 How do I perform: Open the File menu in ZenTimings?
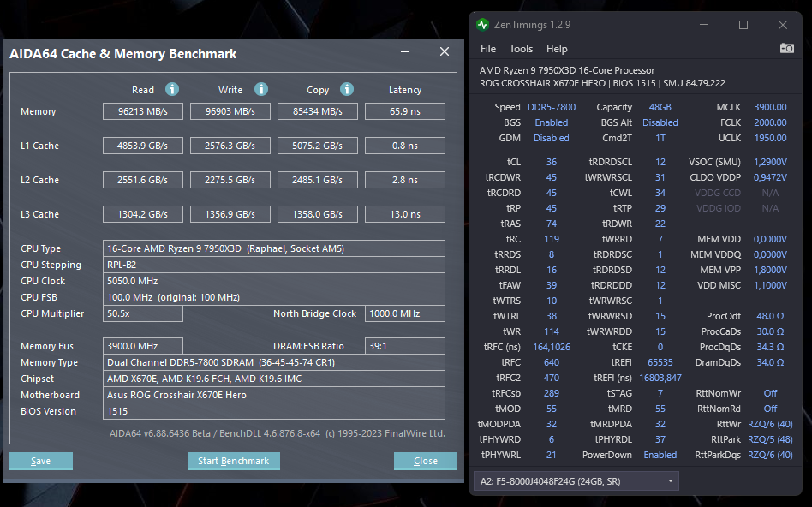click(488, 49)
